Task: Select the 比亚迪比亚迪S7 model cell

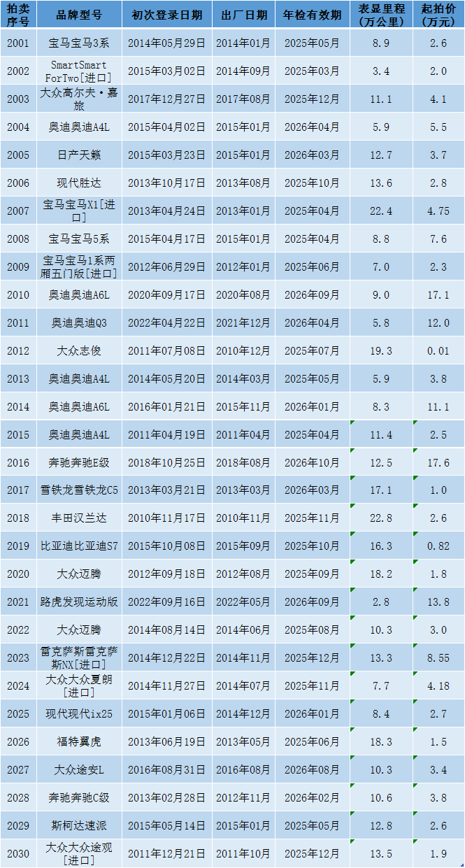Action: (x=79, y=546)
